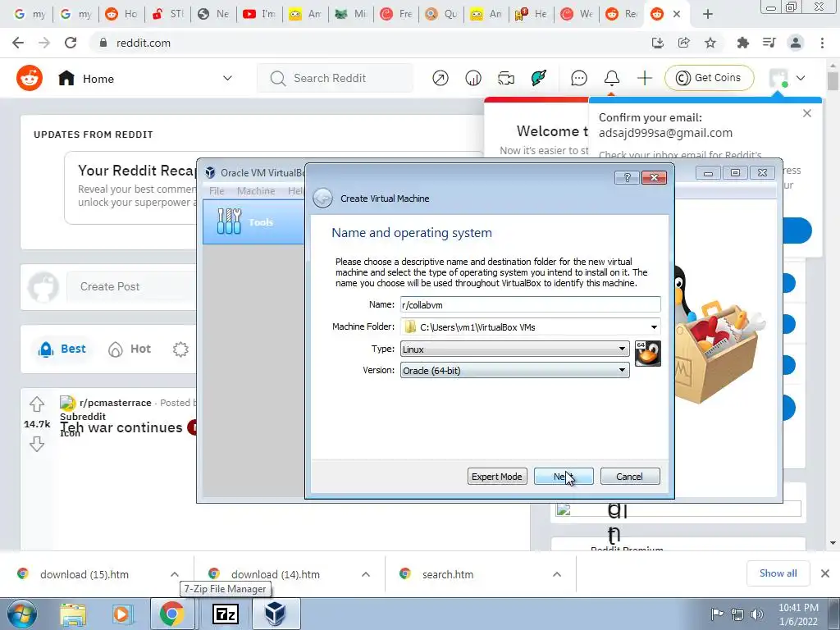The width and height of the screenshot is (840, 630).
Task: Click the Next button in wizard
Action: tap(564, 477)
